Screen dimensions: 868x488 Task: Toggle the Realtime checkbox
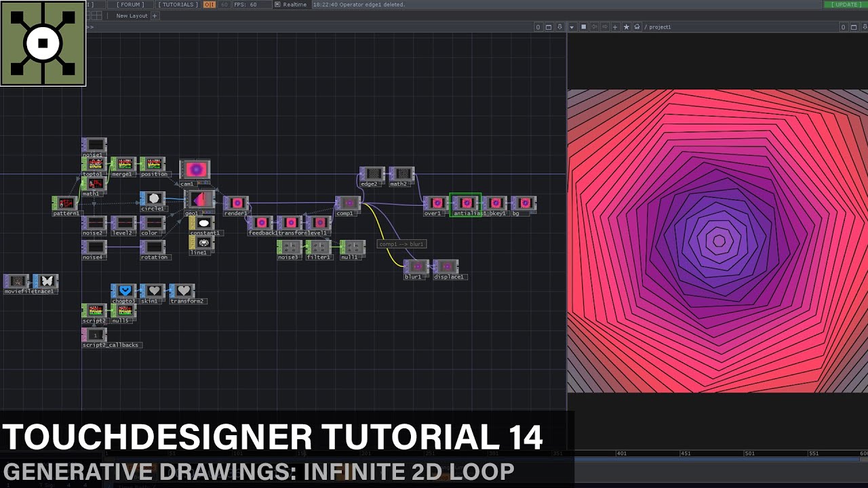(277, 4)
